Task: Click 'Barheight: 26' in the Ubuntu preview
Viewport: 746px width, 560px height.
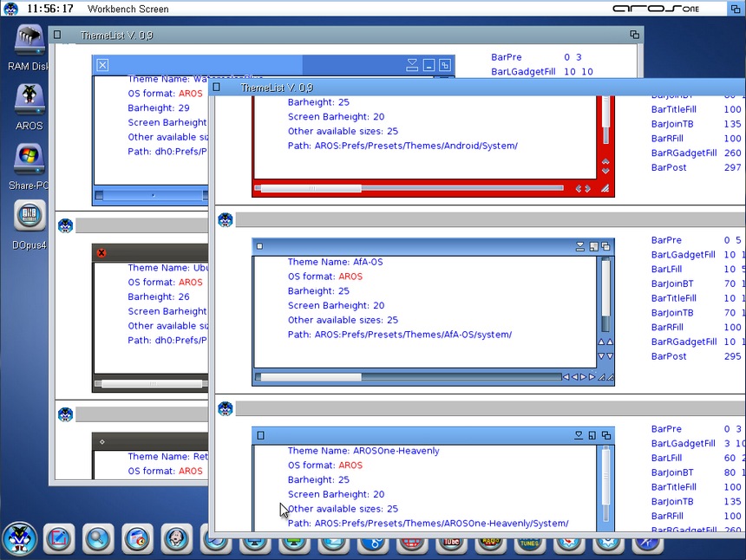Action: [x=159, y=296]
